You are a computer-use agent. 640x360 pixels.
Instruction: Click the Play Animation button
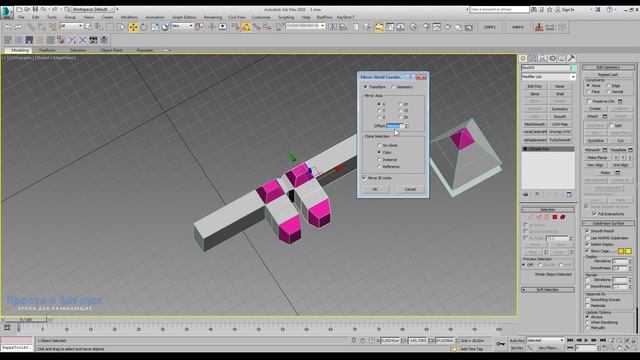pyautogui.click(x=587, y=340)
